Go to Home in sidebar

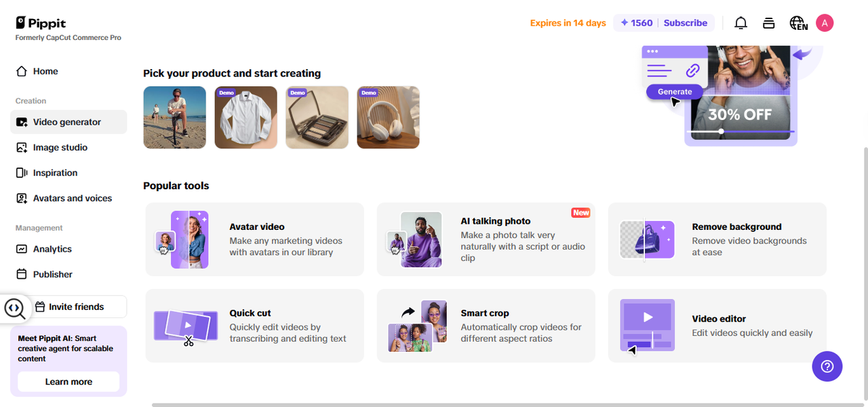tap(45, 71)
